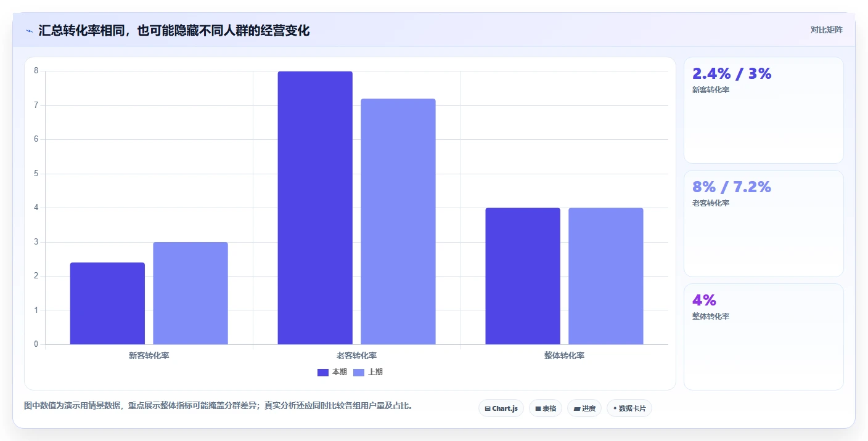Click the 上期 bar for 老客转化率
Screen dimensions: 868x441
tap(398, 222)
